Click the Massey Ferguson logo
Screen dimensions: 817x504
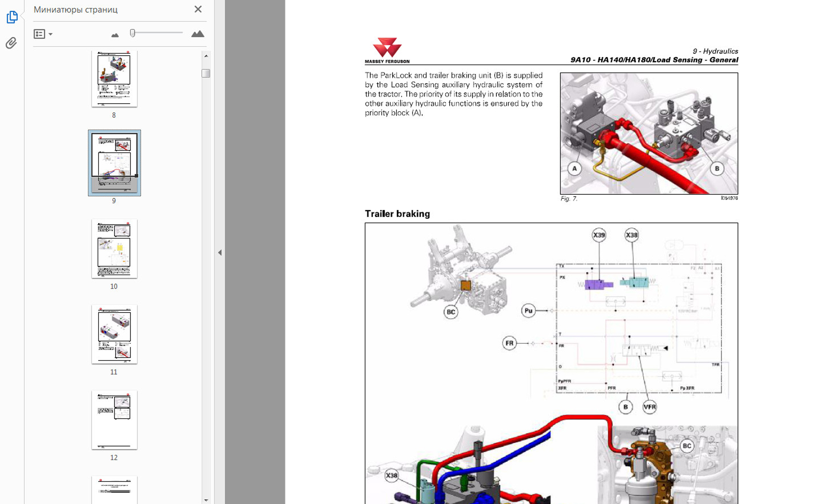click(x=387, y=50)
